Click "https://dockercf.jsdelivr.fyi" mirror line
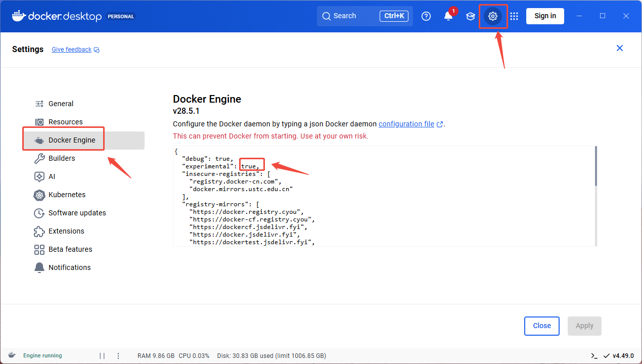The height and width of the screenshot is (364, 642). click(x=249, y=227)
